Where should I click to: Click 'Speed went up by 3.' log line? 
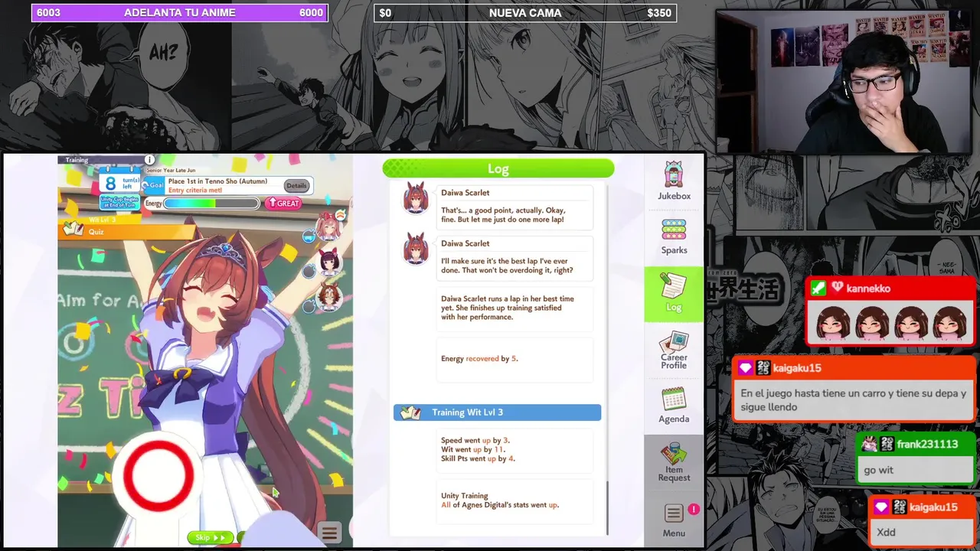point(475,440)
